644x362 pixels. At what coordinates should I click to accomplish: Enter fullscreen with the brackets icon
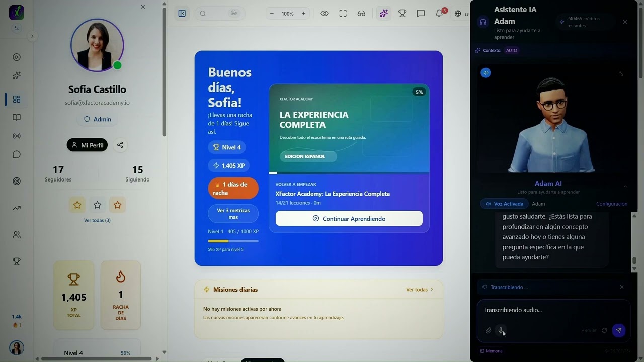click(343, 14)
